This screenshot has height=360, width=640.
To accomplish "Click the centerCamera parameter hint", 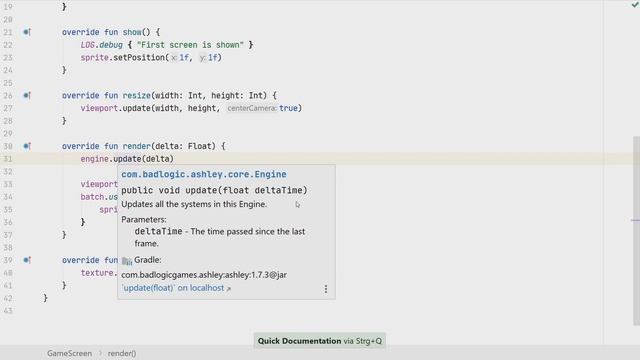I will (x=252, y=108).
